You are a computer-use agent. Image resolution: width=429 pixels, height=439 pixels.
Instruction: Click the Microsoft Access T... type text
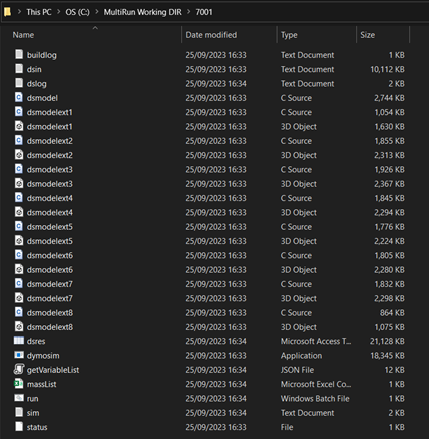316,341
